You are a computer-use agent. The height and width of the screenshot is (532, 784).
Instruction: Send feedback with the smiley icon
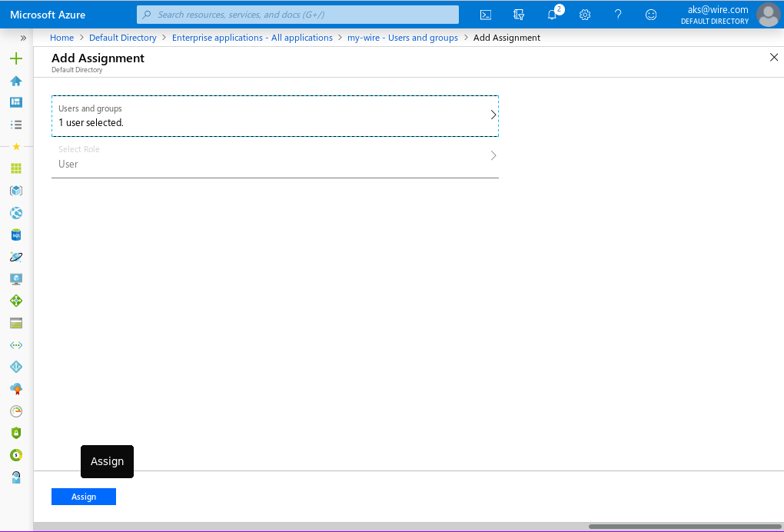coord(651,15)
